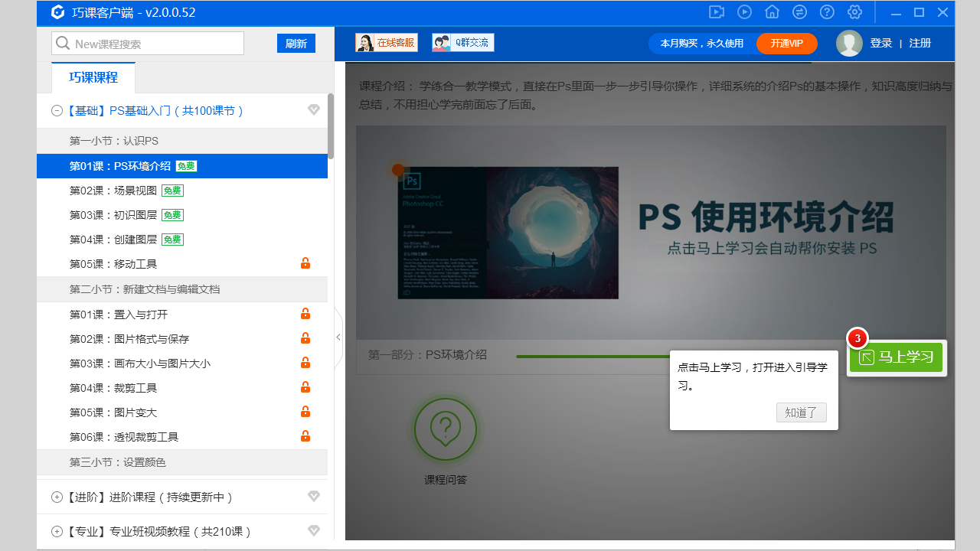Toggle the heart favorite on PS基础入门 course
This screenshot has height=551, width=980.
[x=314, y=109]
